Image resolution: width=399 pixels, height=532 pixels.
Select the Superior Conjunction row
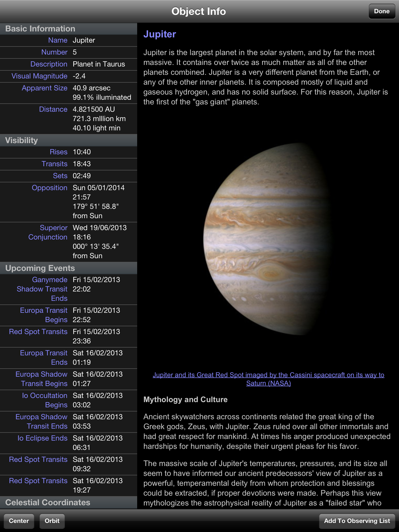(68, 242)
